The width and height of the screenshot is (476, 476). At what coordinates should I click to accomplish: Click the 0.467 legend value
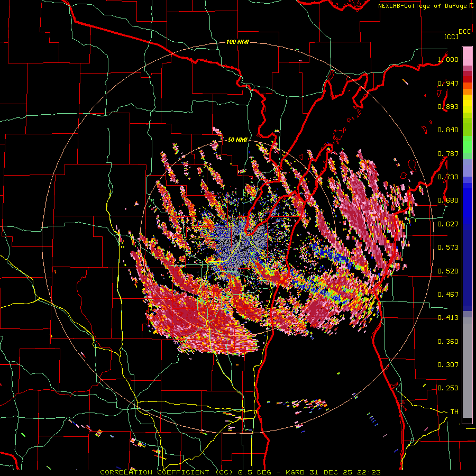(448, 295)
